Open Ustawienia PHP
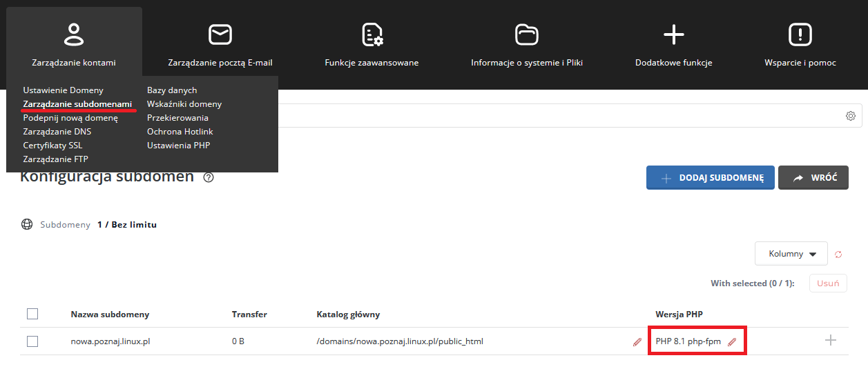The width and height of the screenshot is (868, 369). click(178, 145)
